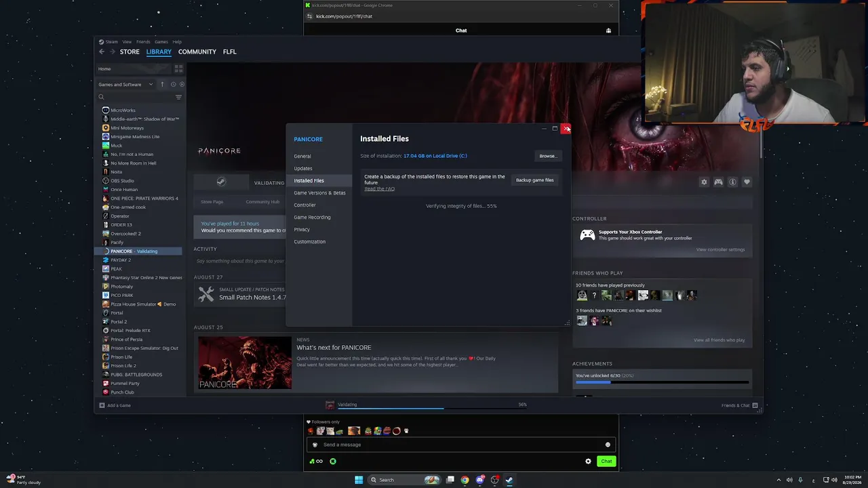This screenshot has width=868, height=488.
Task: Open advanced library filter options
Action: 178,97
